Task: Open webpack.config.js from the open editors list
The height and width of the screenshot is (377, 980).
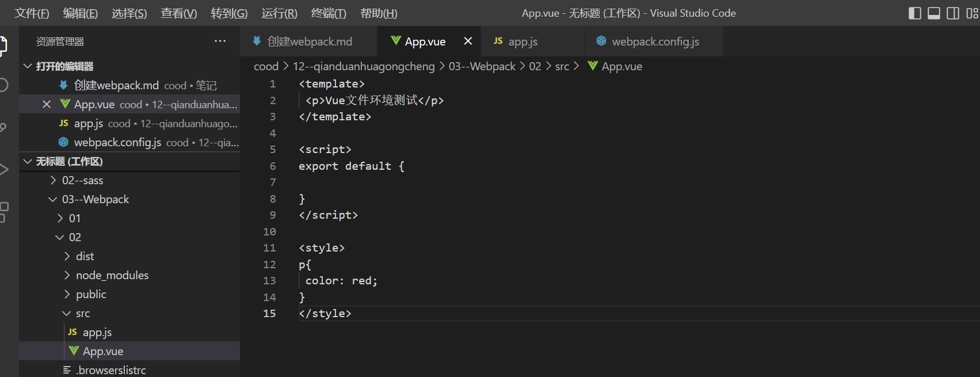Action: click(129, 142)
